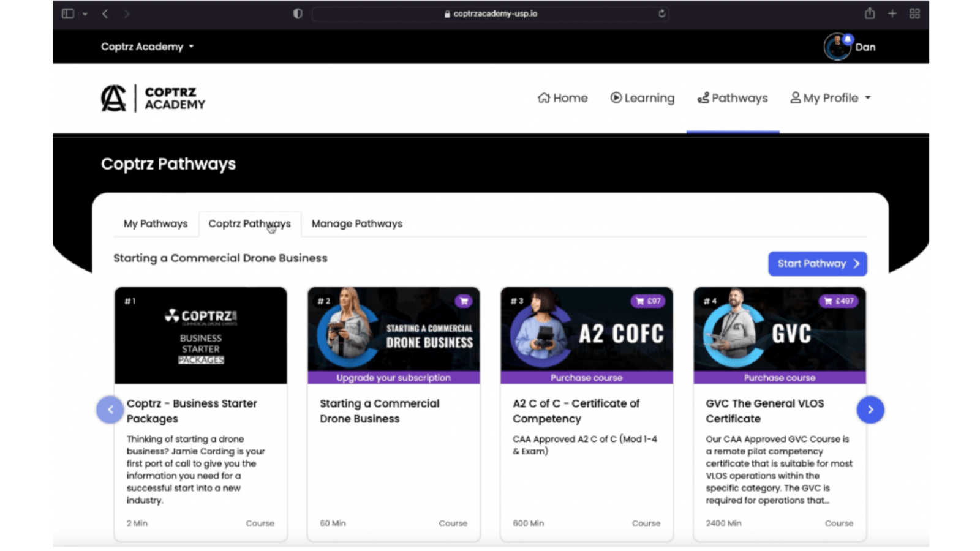Open the Coptrz Academy dropdown

(x=147, y=46)
